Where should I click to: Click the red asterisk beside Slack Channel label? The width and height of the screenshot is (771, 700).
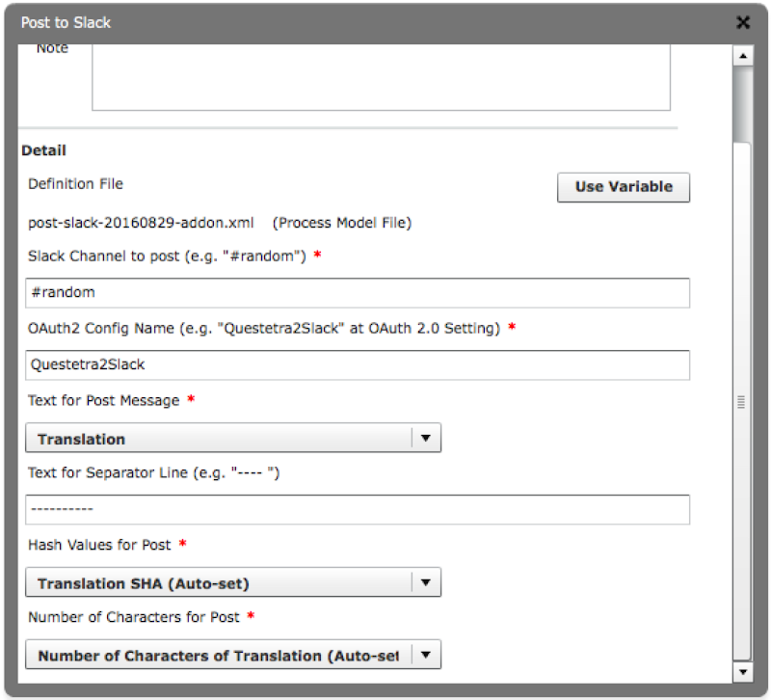[x=318, y=256]
